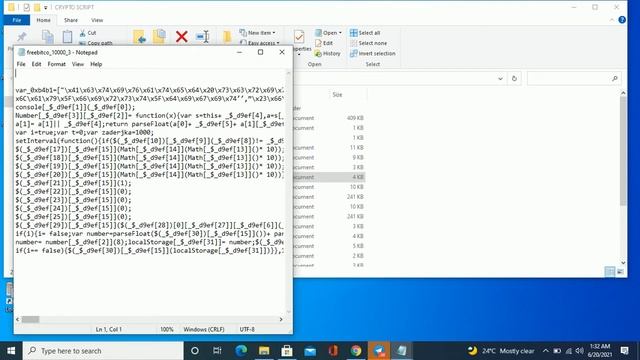The width and height of the screenshot is (640, 360).
Task: Click the New folder icon in Explorer title bar
Action: coord(37,7)
